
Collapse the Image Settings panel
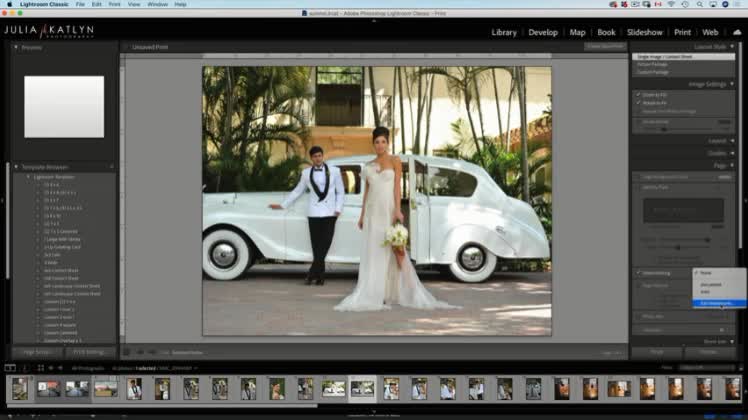[x=732, y=84]
